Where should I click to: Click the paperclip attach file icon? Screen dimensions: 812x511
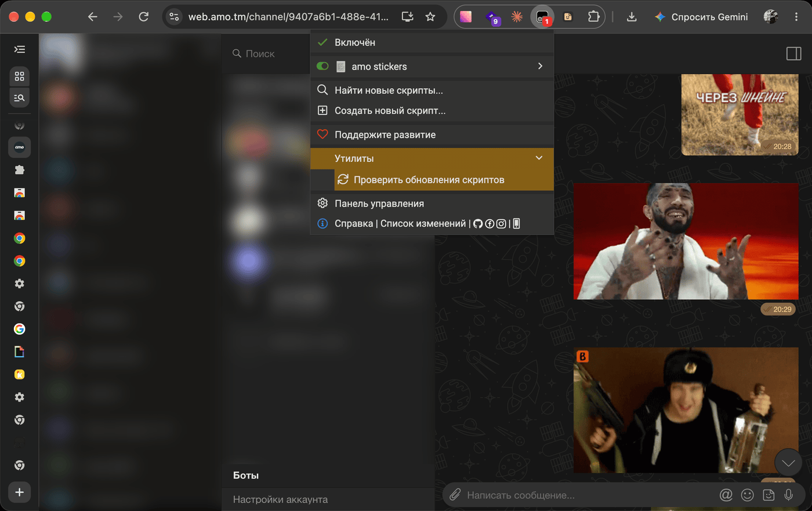tap(455, 495)
